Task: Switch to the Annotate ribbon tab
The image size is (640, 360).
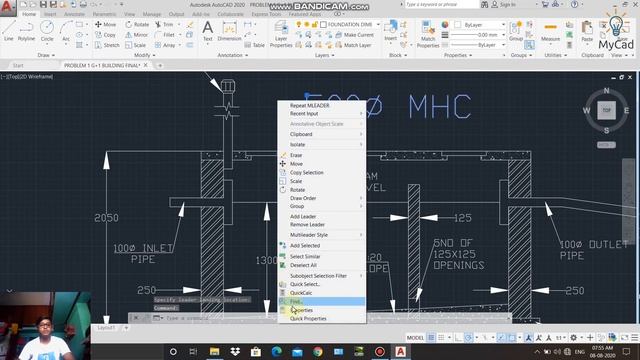Action: [74, 14]
